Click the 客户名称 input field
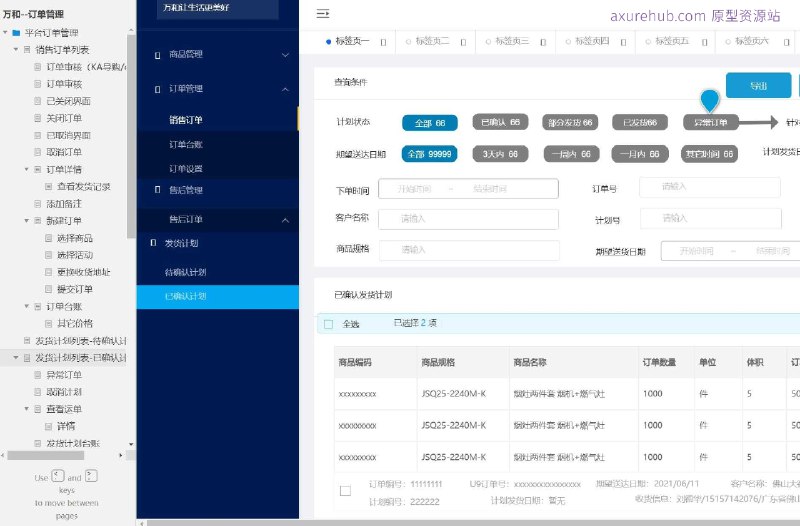Screen dimensions: 800x526 click(468, 219)
